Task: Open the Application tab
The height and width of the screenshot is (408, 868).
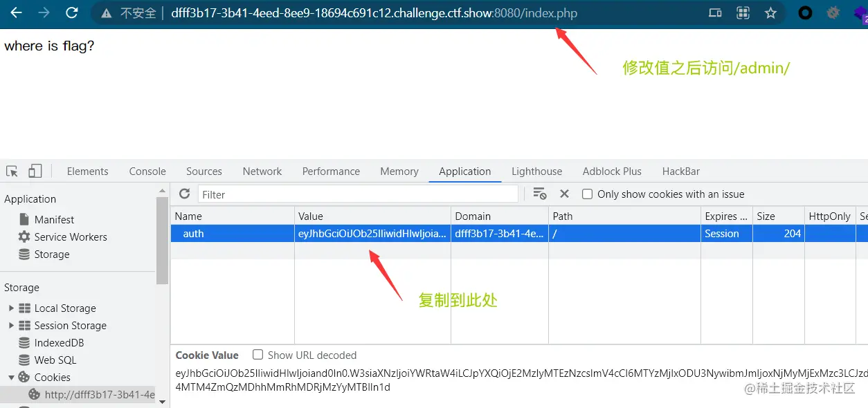Action: (465, 171)
